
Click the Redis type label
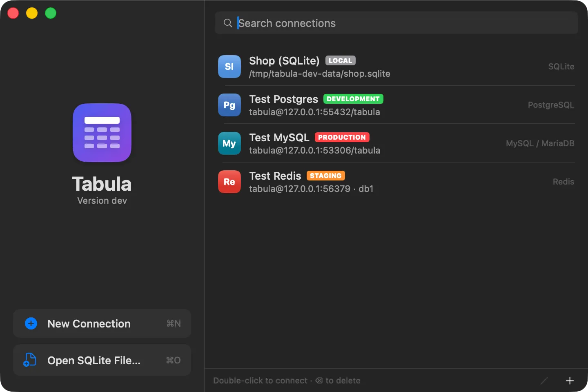pyautogui.click(x=563, y=182)
